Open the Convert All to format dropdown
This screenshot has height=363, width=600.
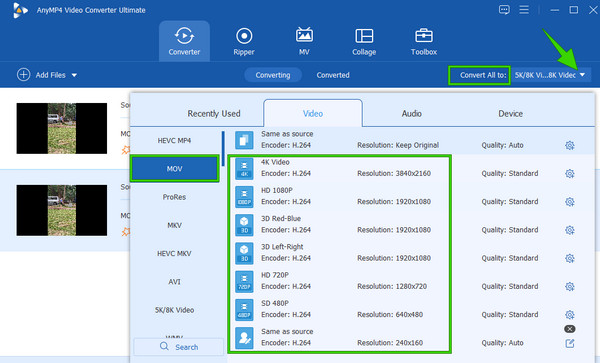tap(551, 75)
